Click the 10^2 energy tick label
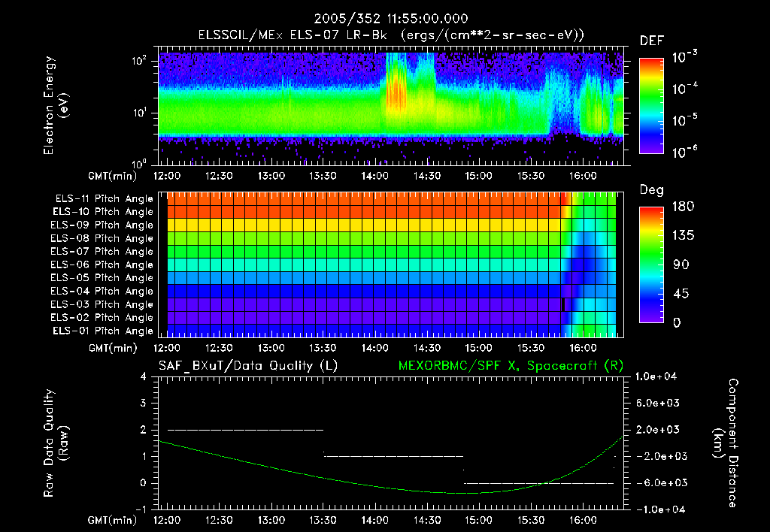 [x=139, y=62]
